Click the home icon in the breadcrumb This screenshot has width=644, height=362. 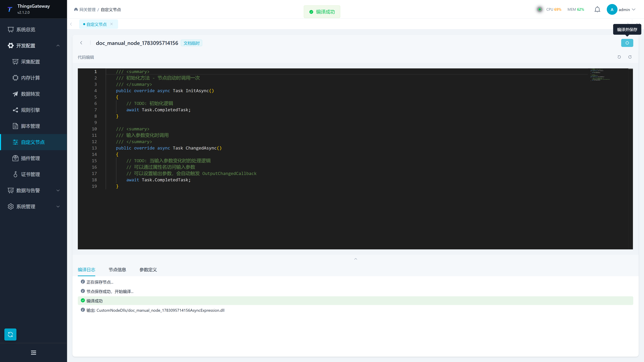[76, 9]
